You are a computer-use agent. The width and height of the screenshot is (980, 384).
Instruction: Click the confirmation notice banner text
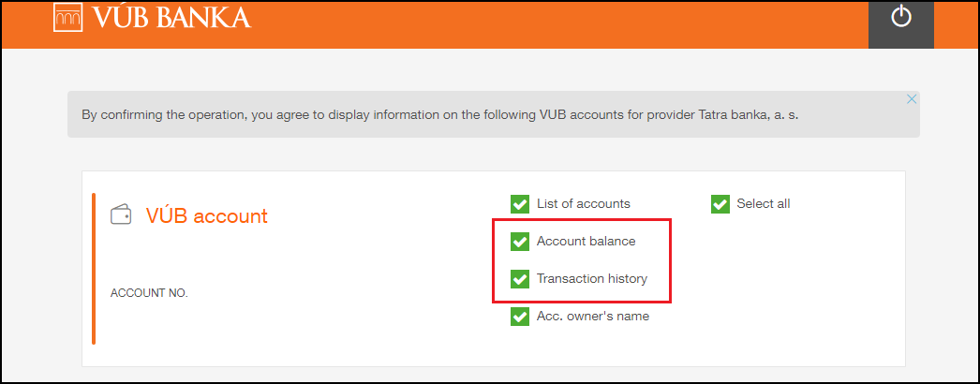[440, 115]
